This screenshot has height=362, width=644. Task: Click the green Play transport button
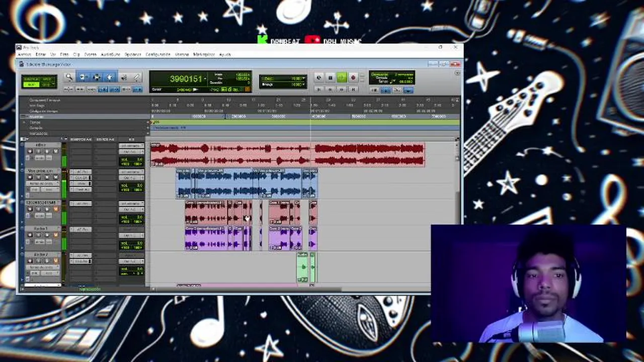pyautogui.click(x=342, y=77)
